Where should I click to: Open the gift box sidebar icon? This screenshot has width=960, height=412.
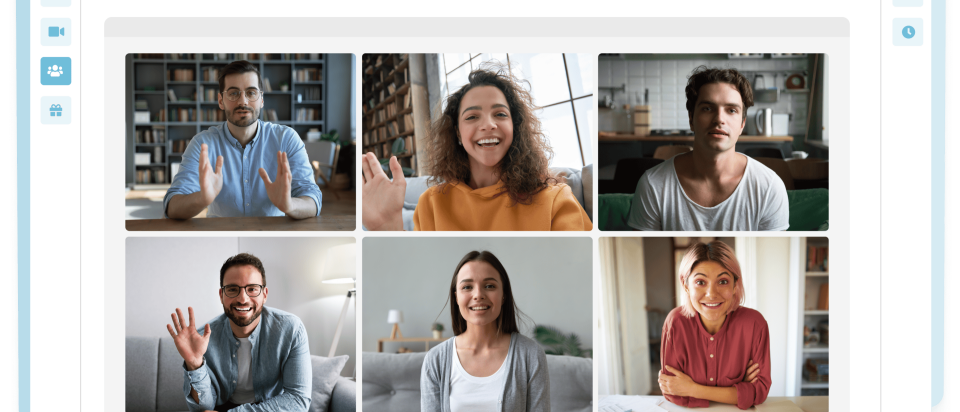56,110
